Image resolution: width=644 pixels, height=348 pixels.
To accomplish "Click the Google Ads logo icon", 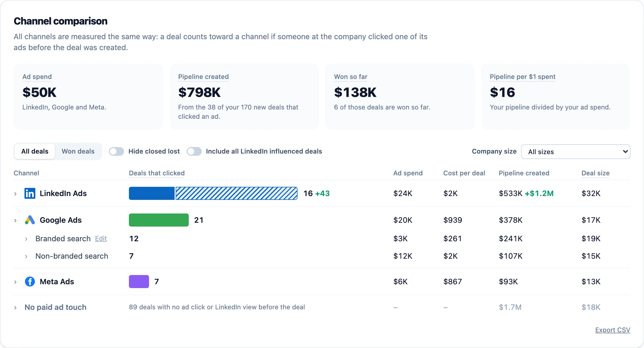I will click(x=30, y=220).
